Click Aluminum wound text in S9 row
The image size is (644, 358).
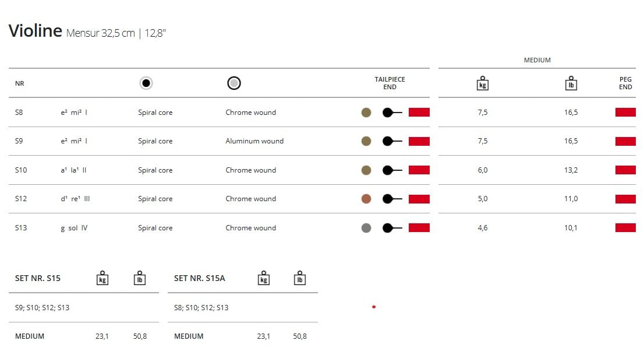(x=254, y=141)
